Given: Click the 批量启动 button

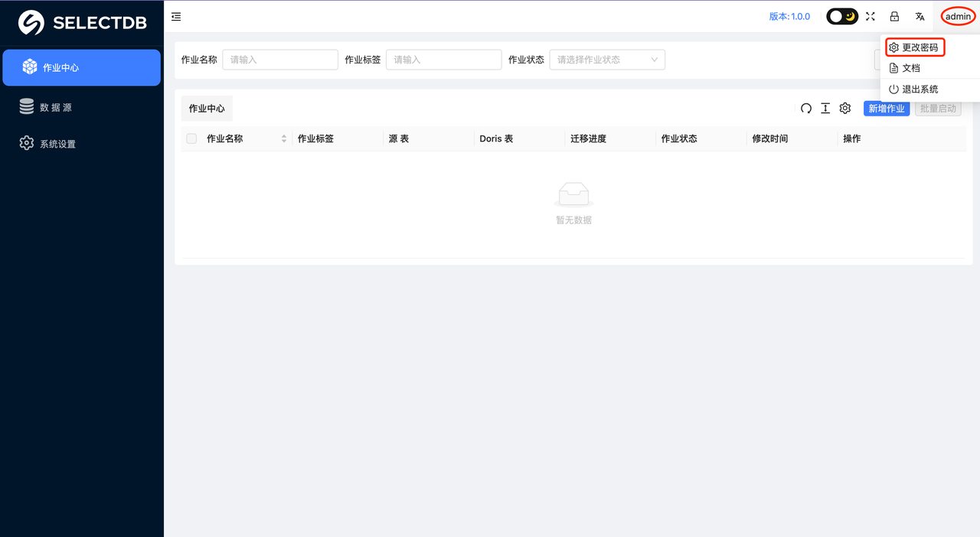Looking at the screenshot, I should pos(938,109).
